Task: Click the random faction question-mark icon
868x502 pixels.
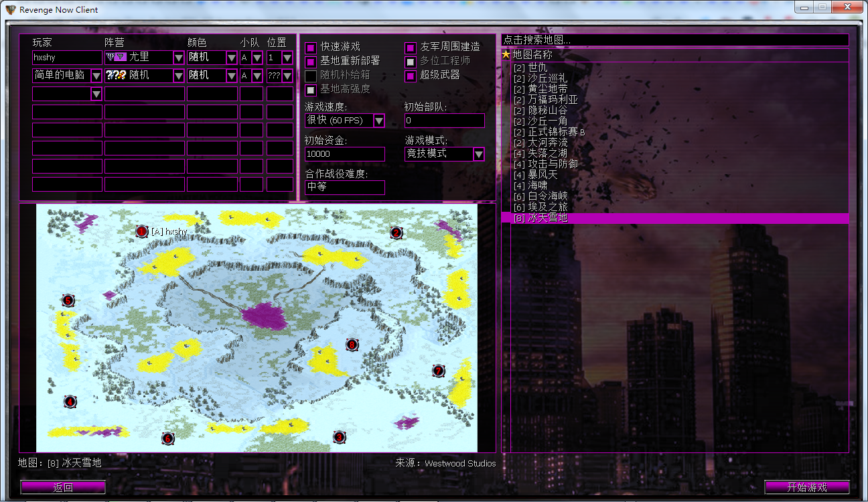Action: pyautogui.click(x=116, y=75)
